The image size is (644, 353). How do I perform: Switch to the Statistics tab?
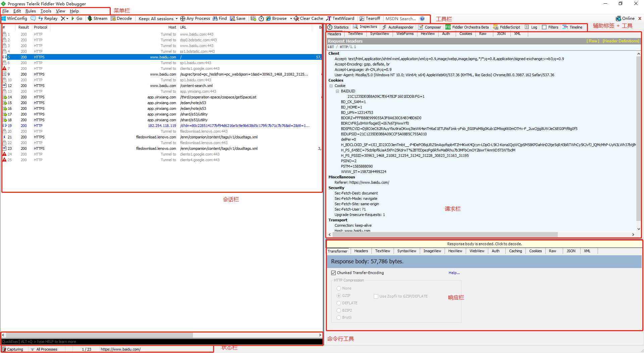tap(338, 27)
